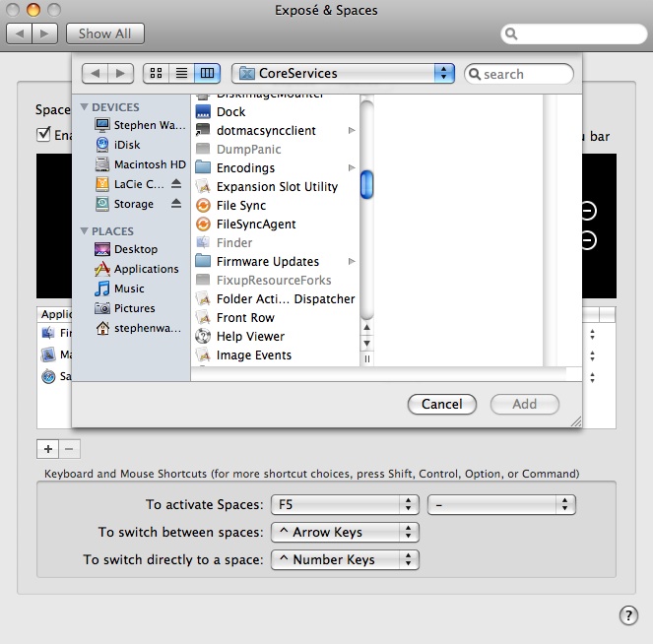Click the file list scrollbar thumb
The width and height of the screenshot is (653, 644).
(367, 184)
